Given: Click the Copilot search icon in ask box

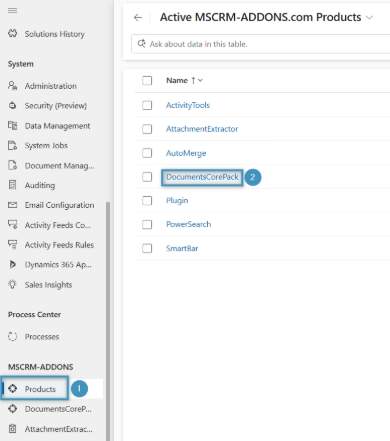Looking at the screenshot, I should [141, 44].
